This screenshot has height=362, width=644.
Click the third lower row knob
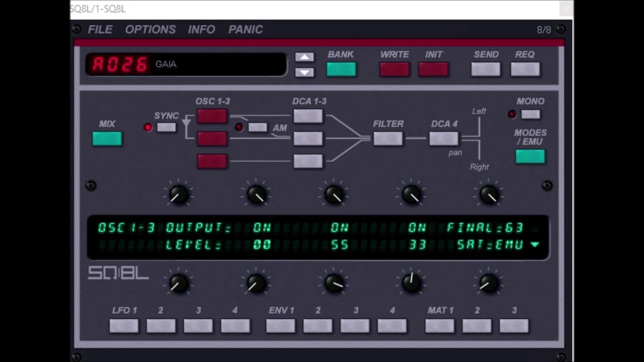[334, 284]
